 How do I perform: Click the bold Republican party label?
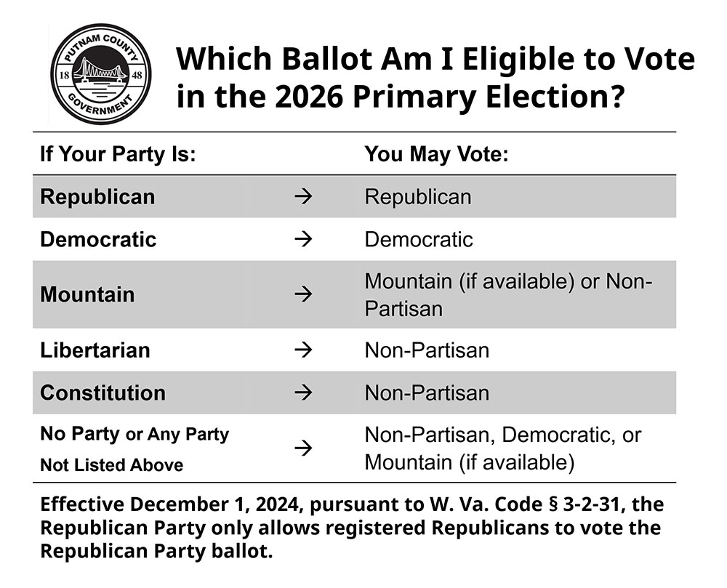coord(97,197)
